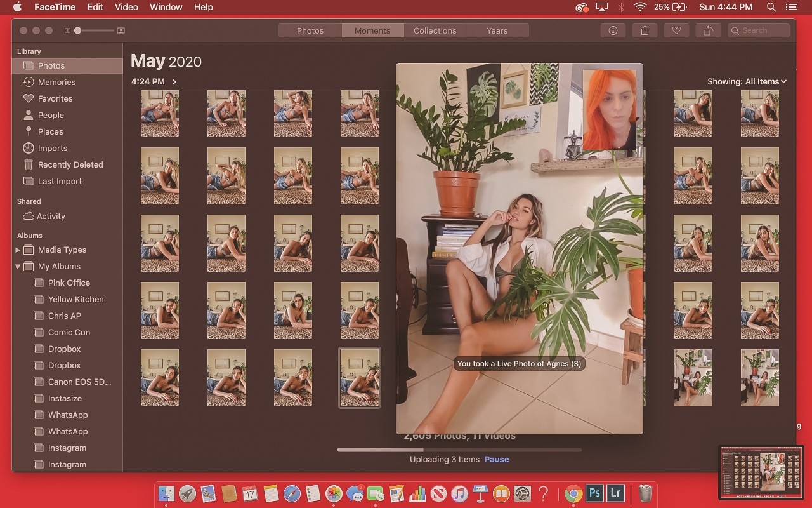The image size is (812, 508).
Task: Open Creative Cloud from the menu bar
Action: (582, 7)
